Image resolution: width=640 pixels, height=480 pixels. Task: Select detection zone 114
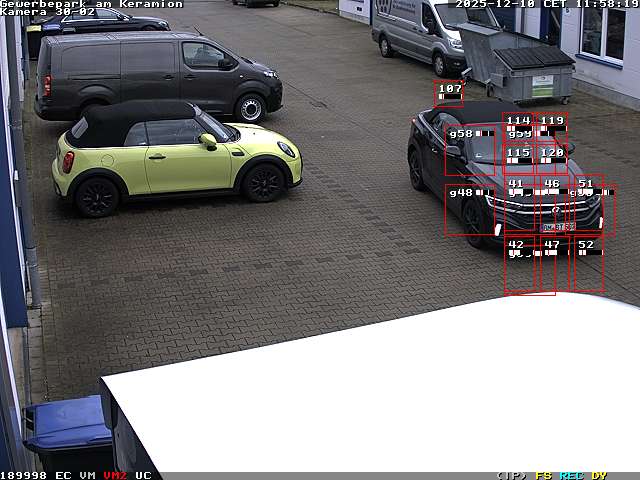tap(517, 126)
